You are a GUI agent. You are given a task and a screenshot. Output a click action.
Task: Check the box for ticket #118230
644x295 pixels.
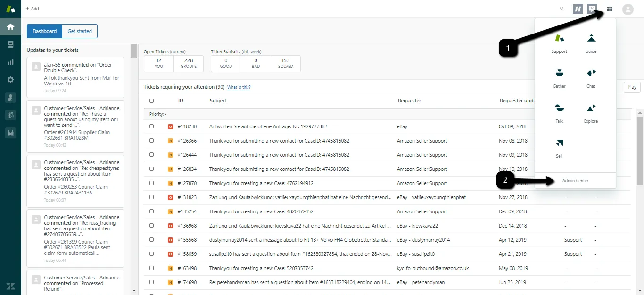point(151,126)
